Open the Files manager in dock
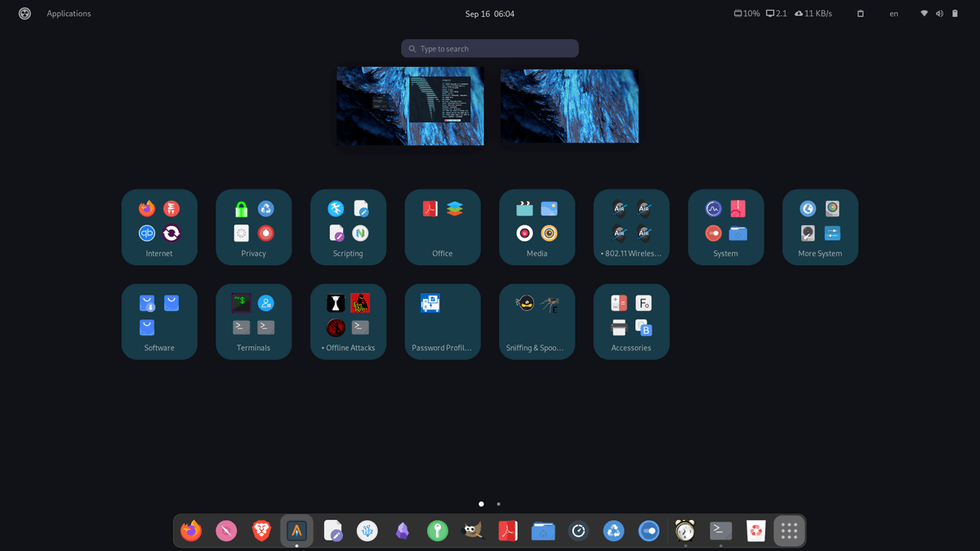 coord(543,531)
